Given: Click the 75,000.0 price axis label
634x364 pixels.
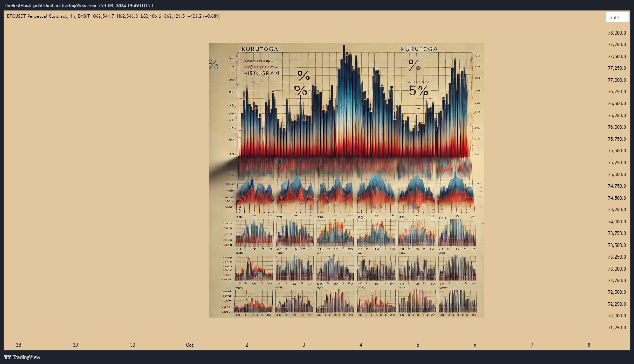Looking at the screenshot, I should (617, 174).
